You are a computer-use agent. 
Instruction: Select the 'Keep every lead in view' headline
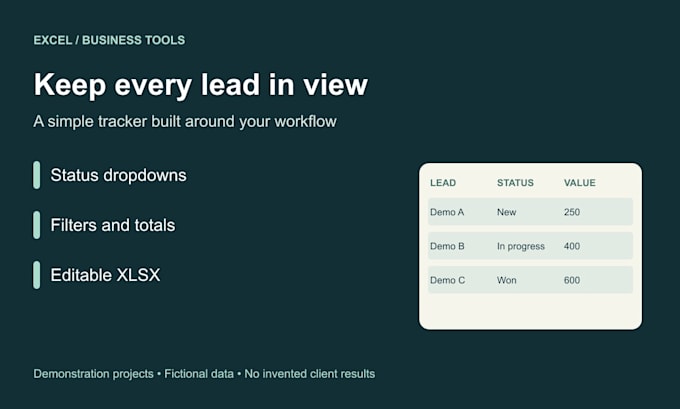coord(200,85)
